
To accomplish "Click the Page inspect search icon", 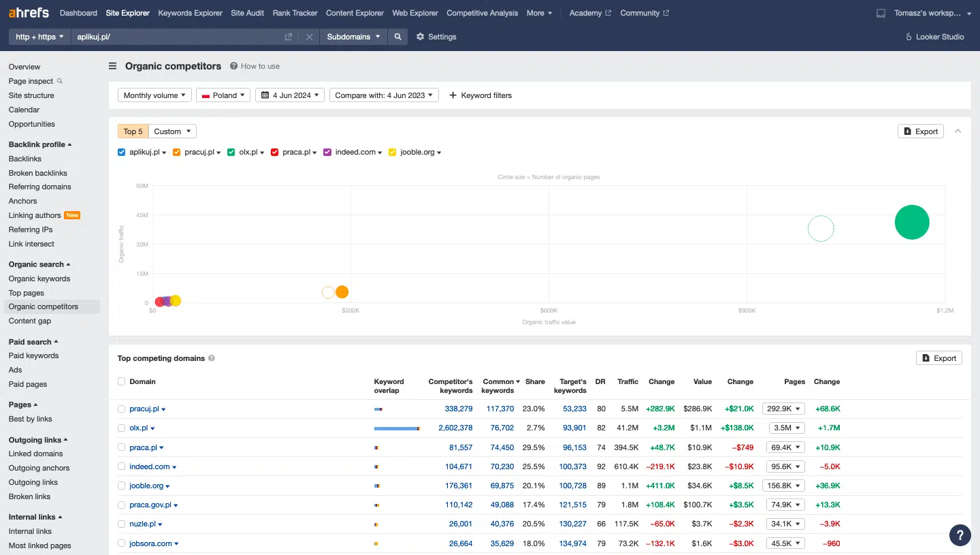I will [60, 81].
